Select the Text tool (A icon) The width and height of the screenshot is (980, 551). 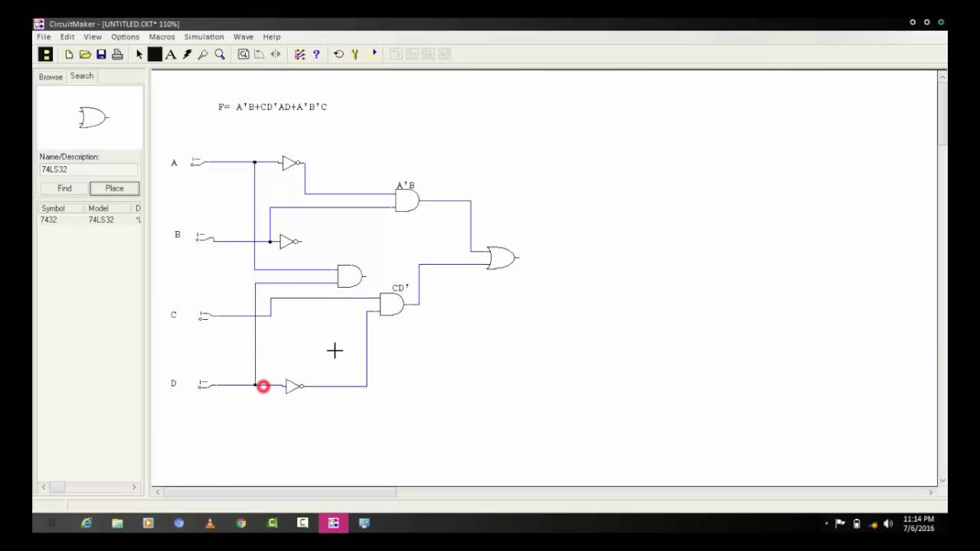pyautogui.click(x=171, y=54)
